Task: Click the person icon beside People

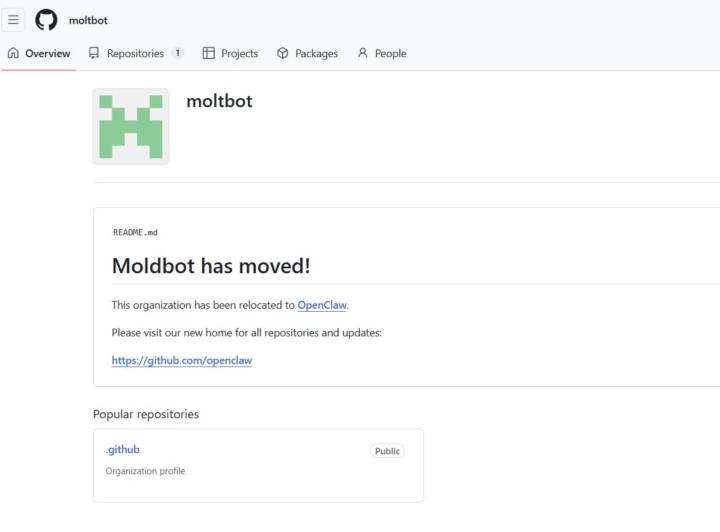Action: 362,53
